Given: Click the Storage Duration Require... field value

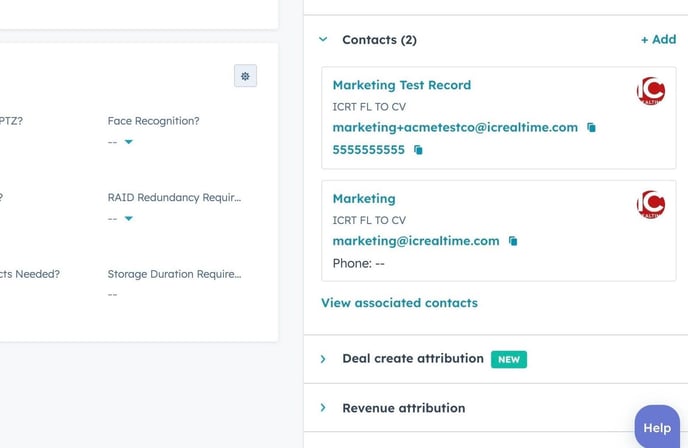Looking at the screenshot, I should 112,295.
